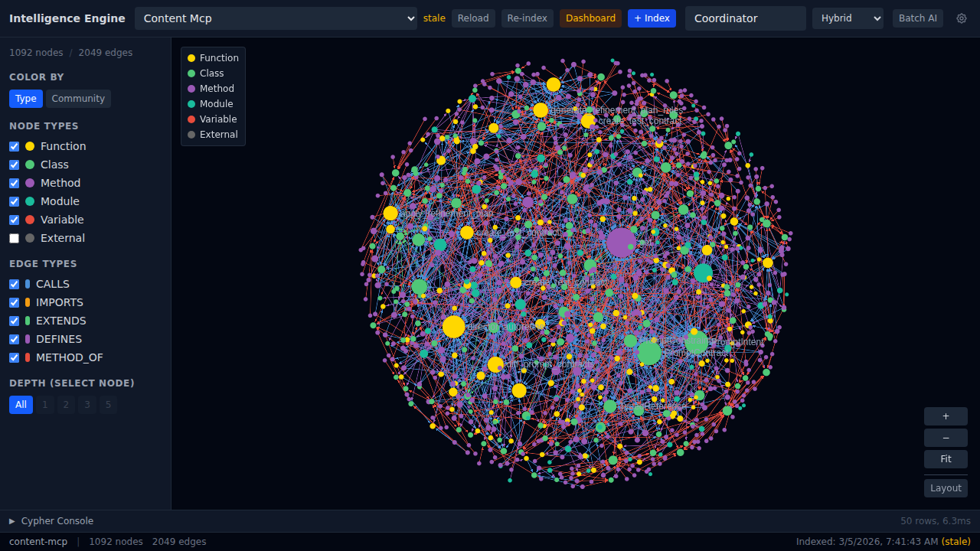Click the large purple method node
Screen dimensions: 980x551
(621, 243)
